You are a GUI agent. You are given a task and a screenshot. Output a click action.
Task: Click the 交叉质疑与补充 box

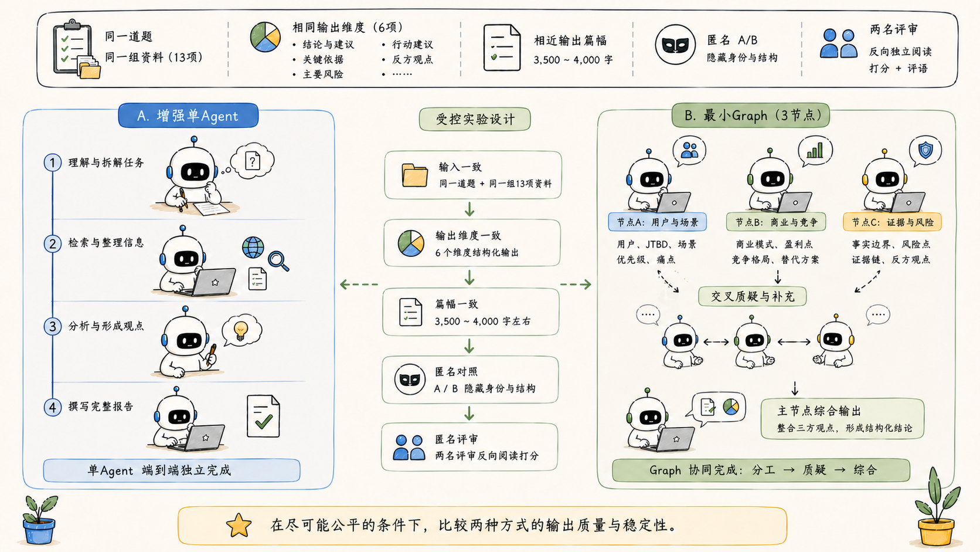(x=753, y=296)
